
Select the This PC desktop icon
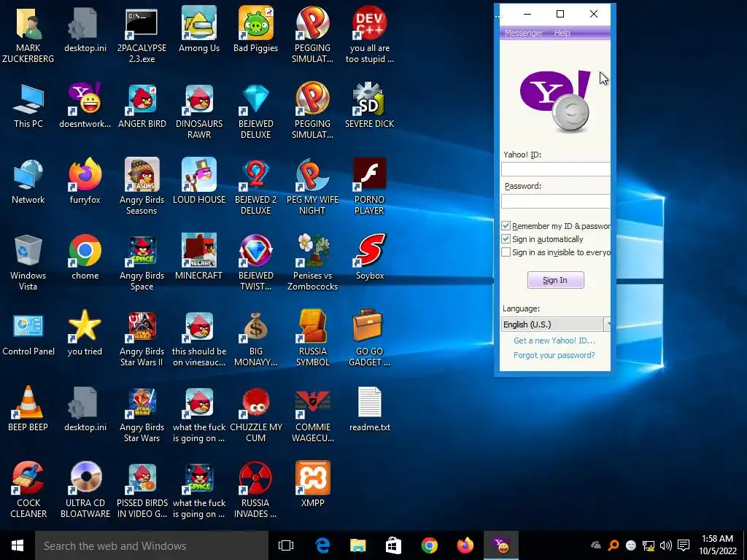[28, 105]
